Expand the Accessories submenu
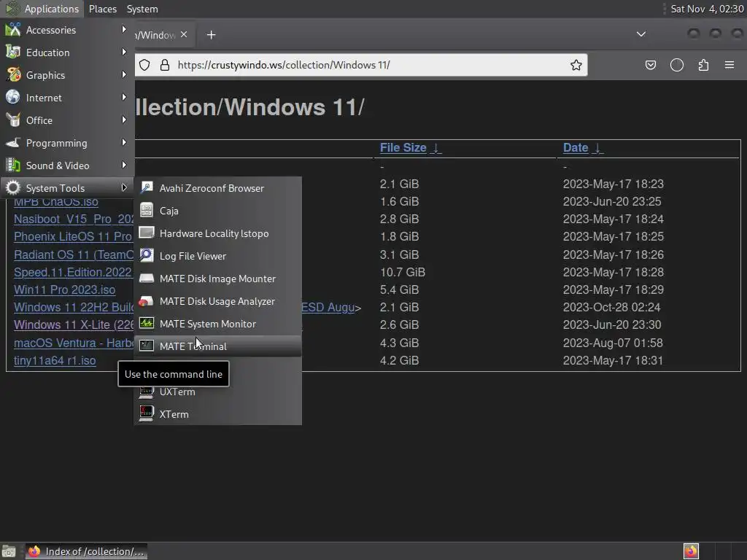 pyautogui.click(x=67, y=29)
